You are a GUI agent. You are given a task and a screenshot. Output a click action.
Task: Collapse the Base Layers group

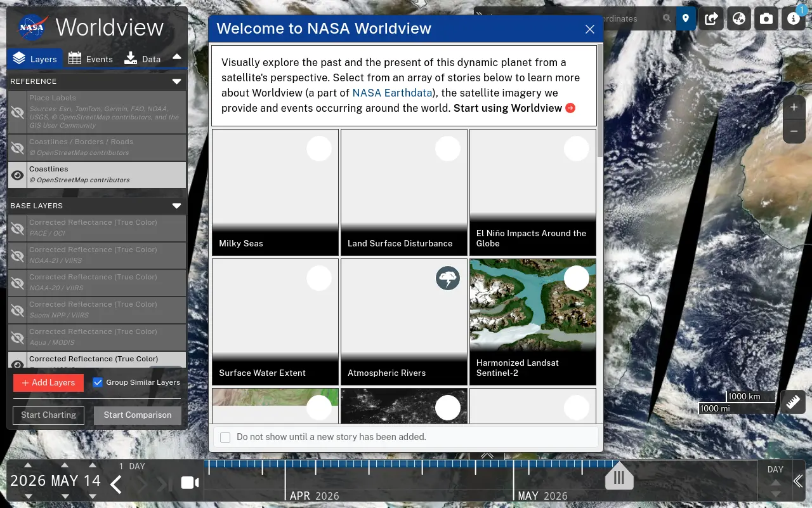click(x=177, y=206)
